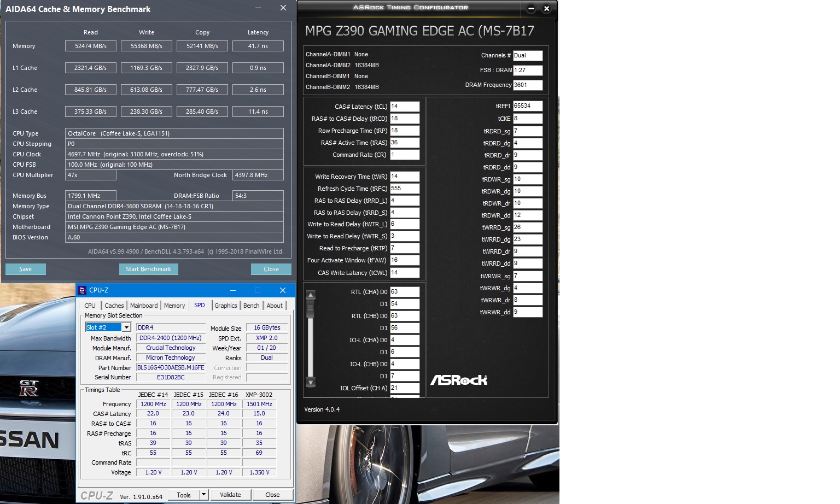
Task: Switch to the Graphics tab in CPU-Z
Action: coord(226,306)
